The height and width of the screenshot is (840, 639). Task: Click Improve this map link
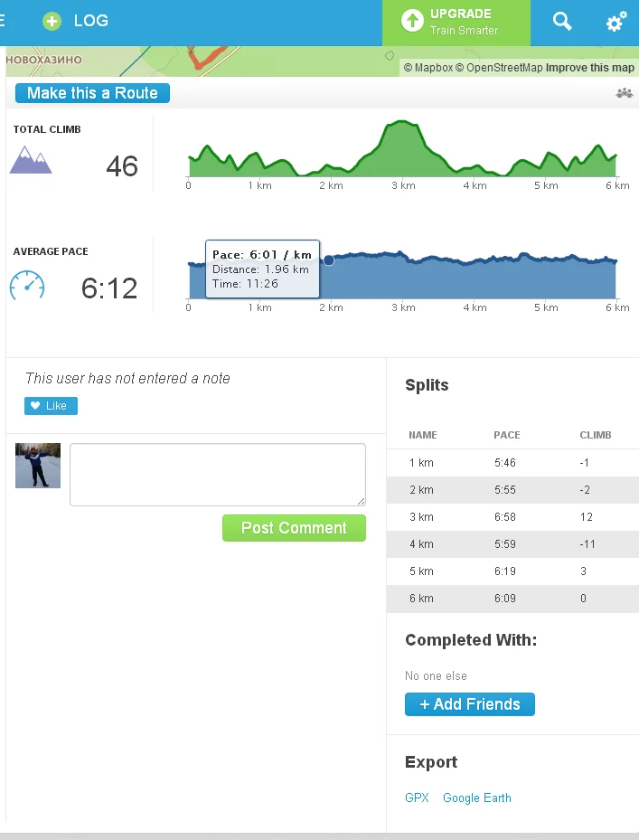click(x=589, y=68)
